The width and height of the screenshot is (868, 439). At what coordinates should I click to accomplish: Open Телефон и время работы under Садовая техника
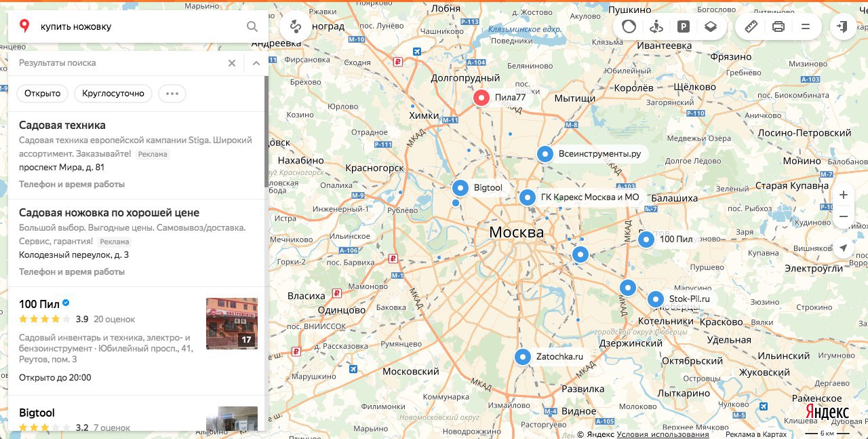[x=72, y=185]
